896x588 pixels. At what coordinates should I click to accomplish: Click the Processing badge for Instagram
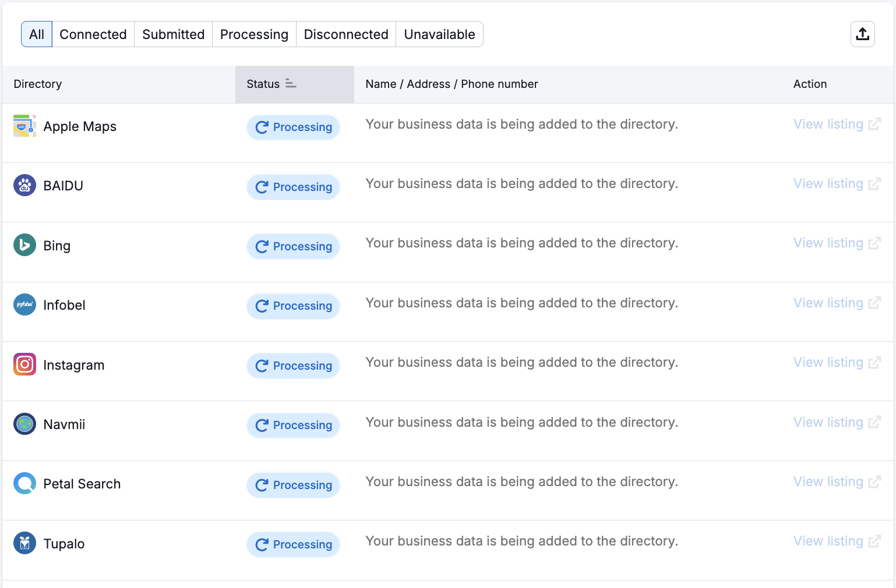click(x=293, y=366)
